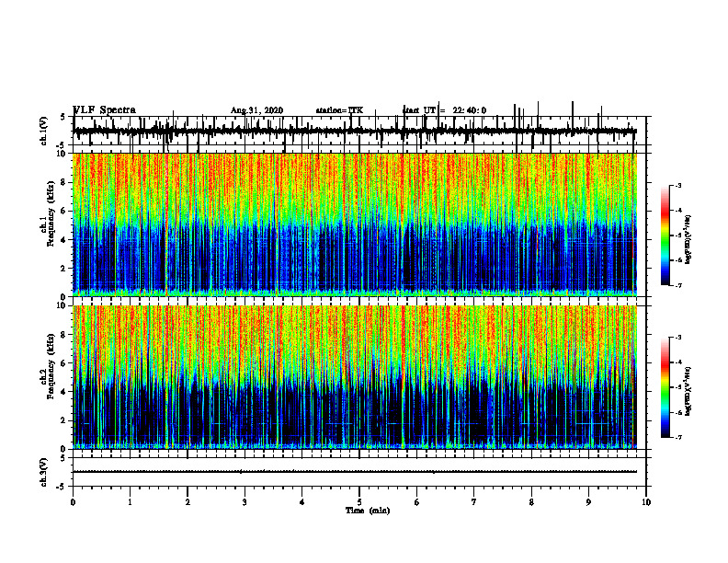728x563 pixels.
Task: Click the "-7" label on ch.1 color bar
Action: point(678,286)
